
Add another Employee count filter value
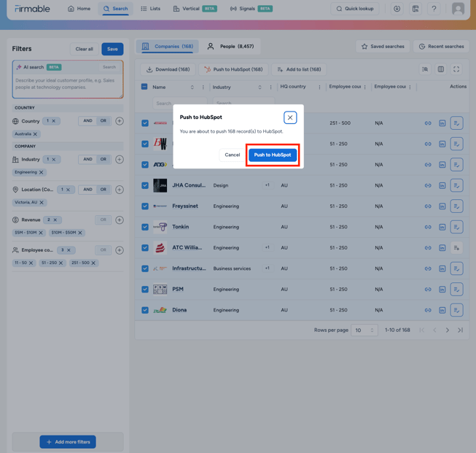tap(120, 250)
